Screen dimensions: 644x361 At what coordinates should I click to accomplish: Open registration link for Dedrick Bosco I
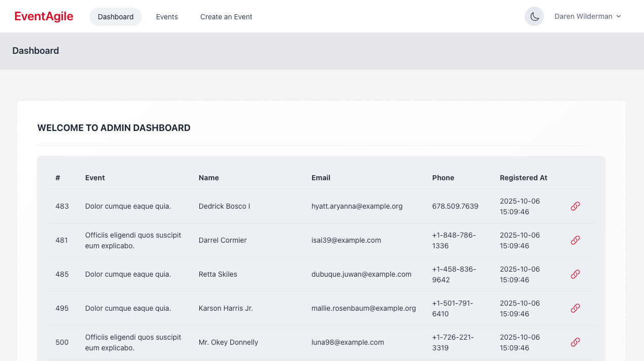pos(575,206)
